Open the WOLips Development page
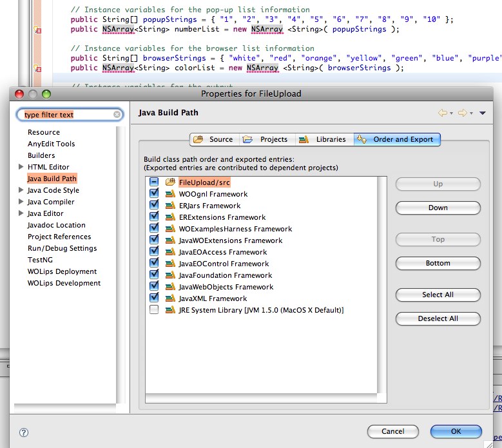 pos(64,283)
